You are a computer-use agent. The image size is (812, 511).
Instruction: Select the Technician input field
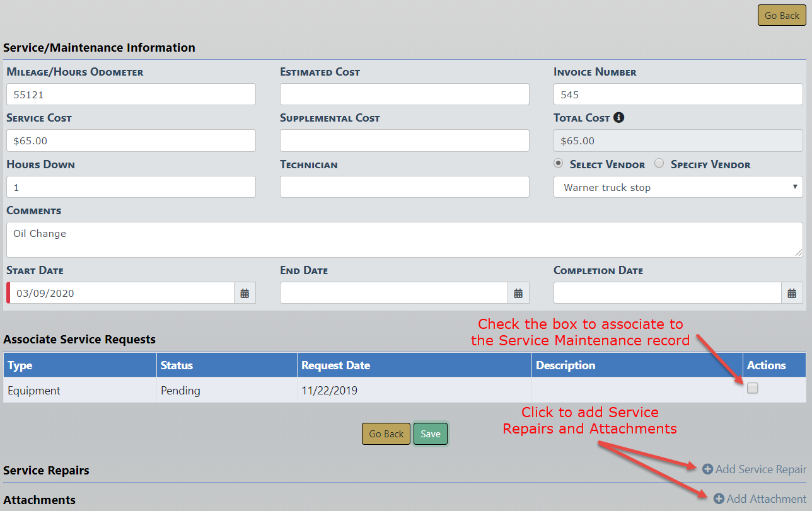pyautogui.click(x=404, y=187)
